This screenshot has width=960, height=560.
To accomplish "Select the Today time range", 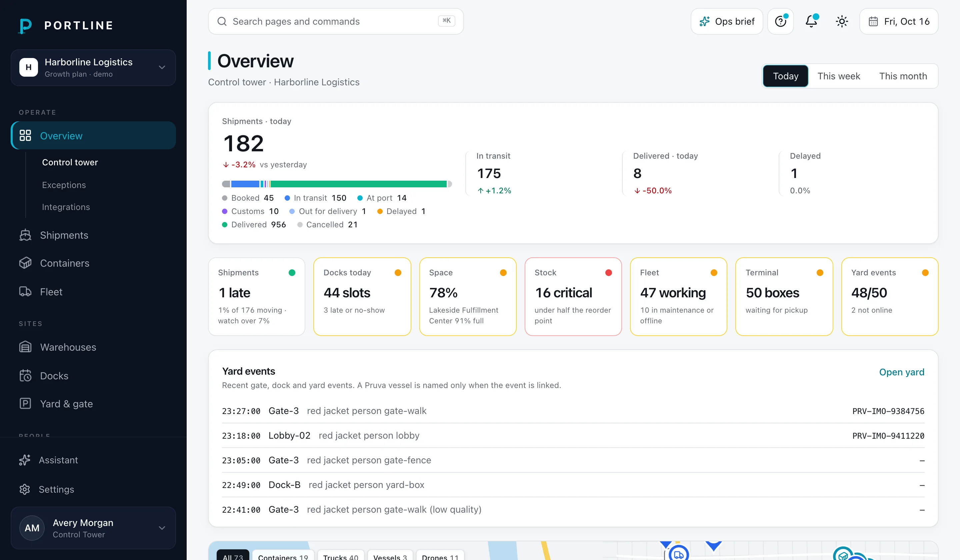I will coord(786,76).
